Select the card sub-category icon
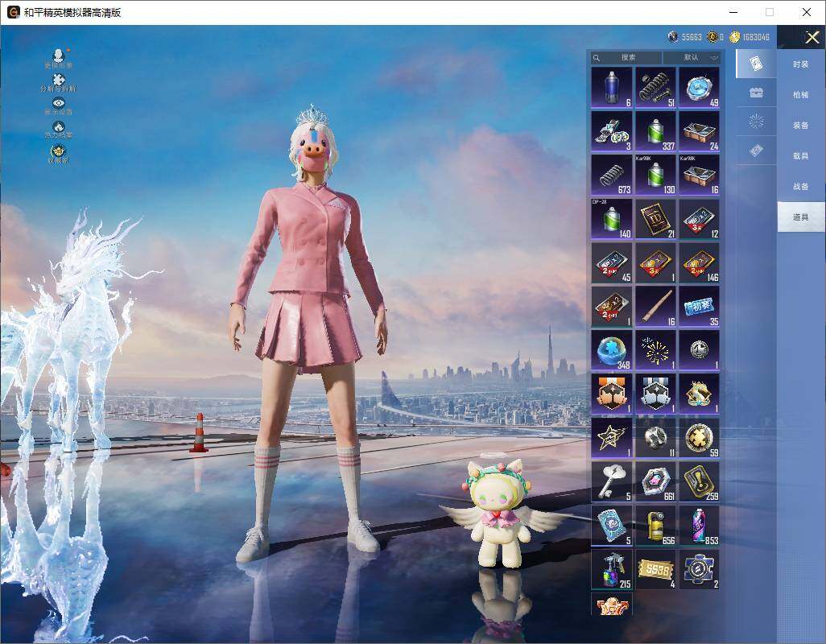This screenshot has height=644, width=826. [756, 64]
